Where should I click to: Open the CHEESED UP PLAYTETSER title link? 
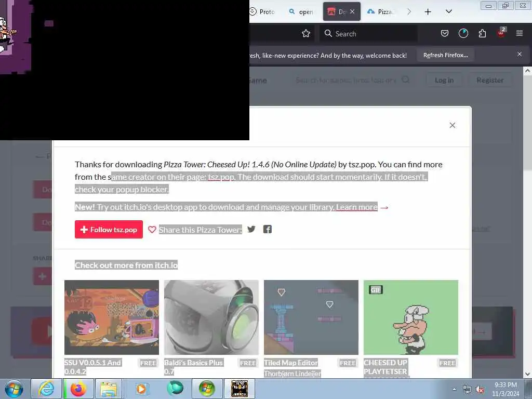(x=385, y=367)
